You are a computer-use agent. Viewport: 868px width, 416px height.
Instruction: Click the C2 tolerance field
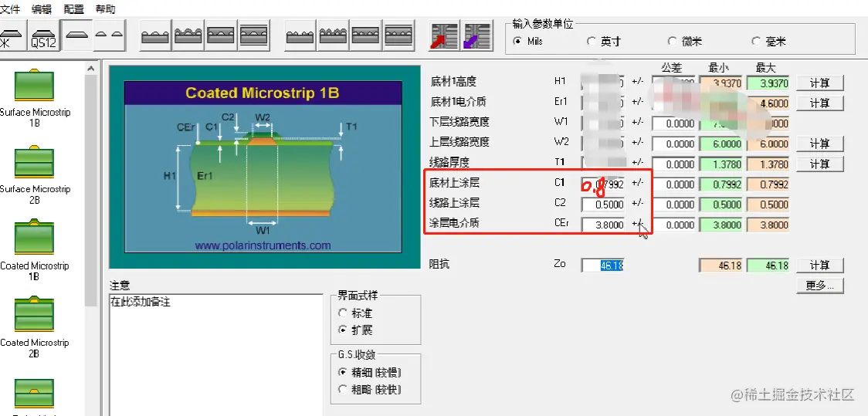(x=673, y=205)
